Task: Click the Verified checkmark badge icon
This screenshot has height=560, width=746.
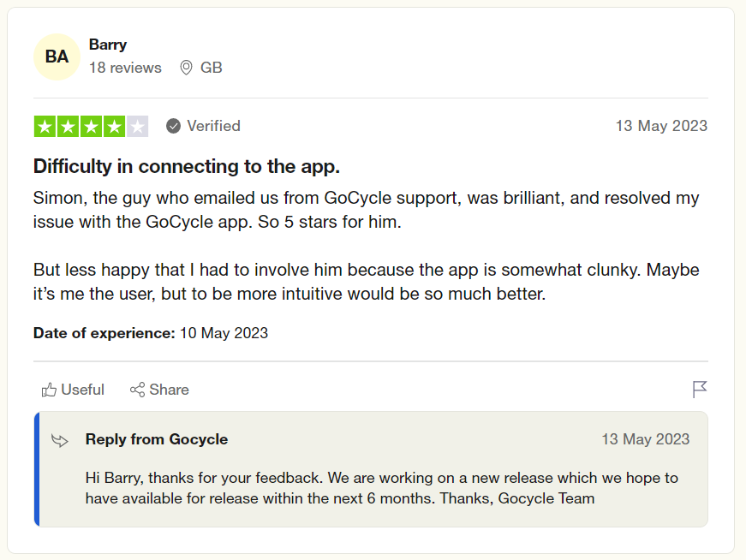Action: point(173,126)
